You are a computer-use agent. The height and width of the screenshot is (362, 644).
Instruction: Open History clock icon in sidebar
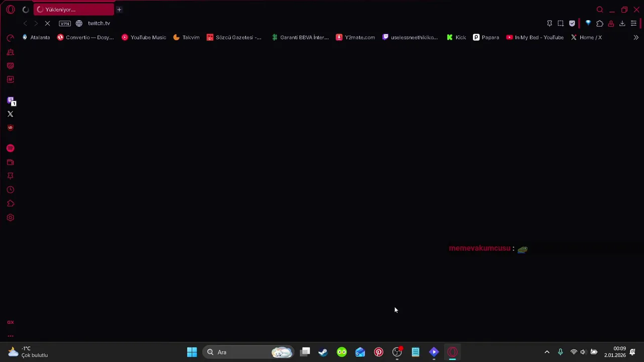(10, 190)
